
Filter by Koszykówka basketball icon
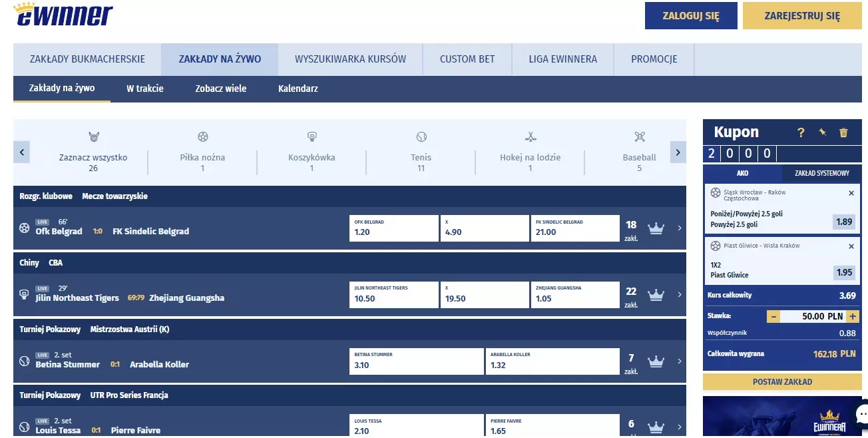[312, 137]
